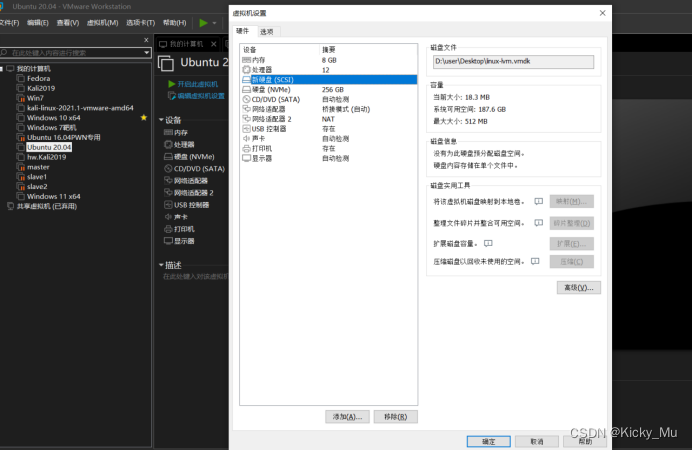Viewport: 693px width, 450px height.
Task: Click the 映射(M)... button
Action: point(572,202)
